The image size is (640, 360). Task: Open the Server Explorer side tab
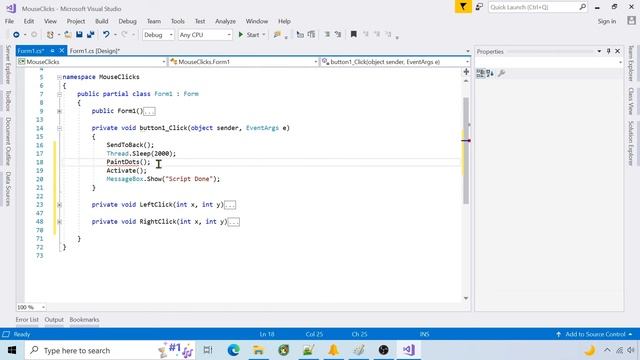8,64
